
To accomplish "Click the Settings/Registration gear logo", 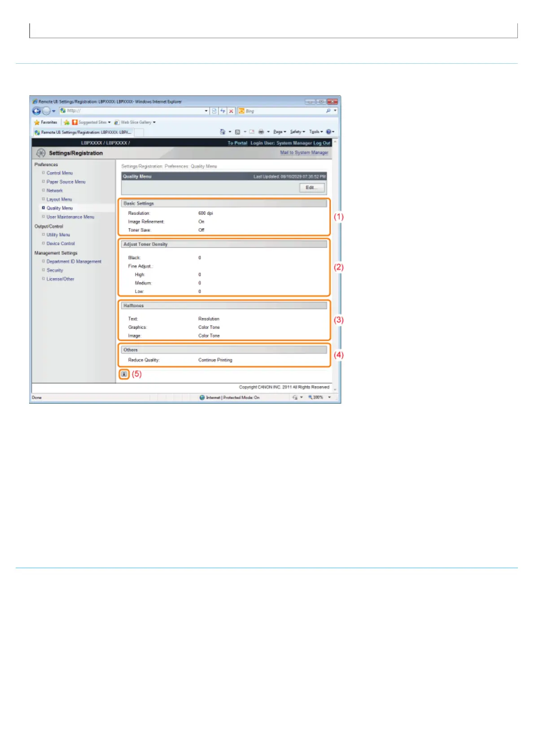I will click(x=41, y=153).
